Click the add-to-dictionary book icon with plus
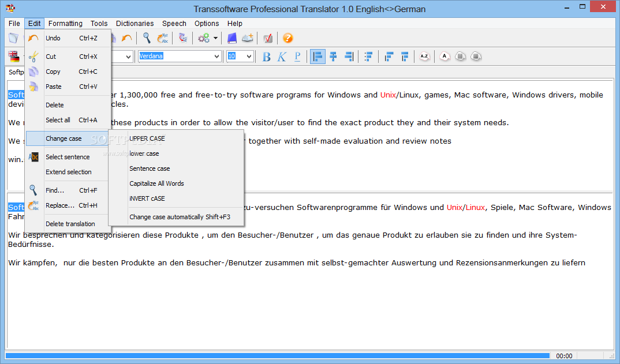This screenshot has height=364, width=620. pos(248,38)
